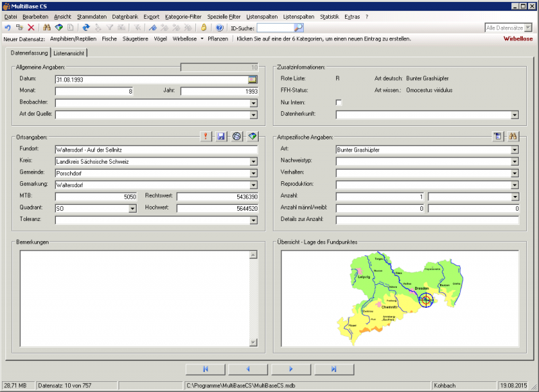Viewport: 539px width, 392px height.
Task: Toggle the Nur Intern checkbox
Action: coord(339,102)
